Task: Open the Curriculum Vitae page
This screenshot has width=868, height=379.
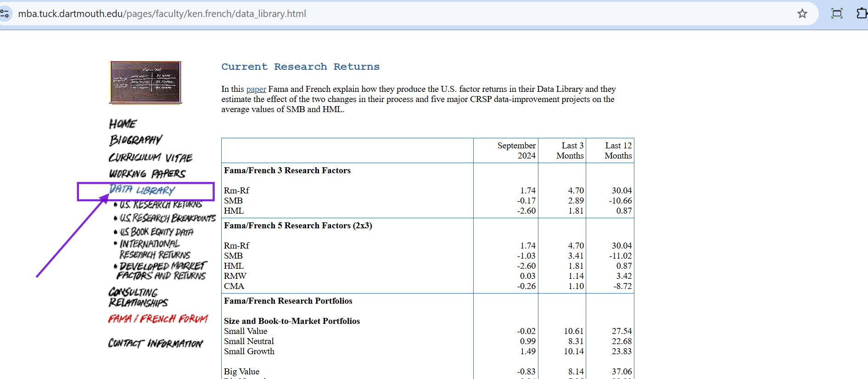Action: coord(150,158)
